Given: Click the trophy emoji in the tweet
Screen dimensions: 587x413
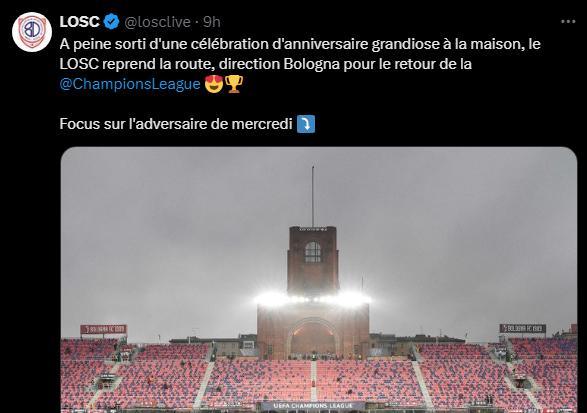Looking at the screenshot, I should tap(234, 84).
